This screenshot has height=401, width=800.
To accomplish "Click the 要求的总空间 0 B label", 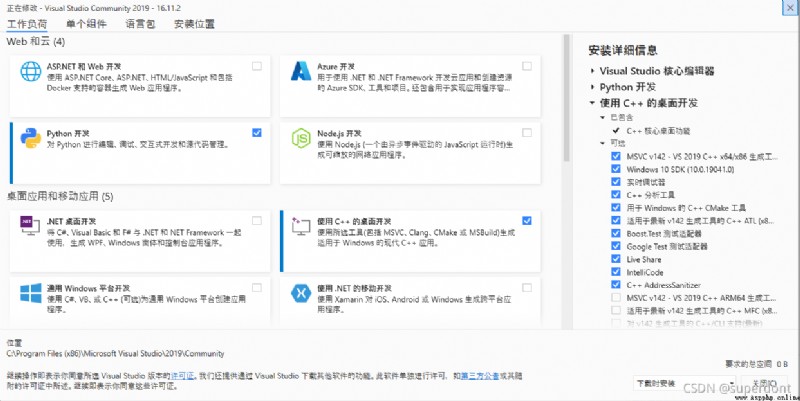I will pyautogui.click(x=757, y=364).
